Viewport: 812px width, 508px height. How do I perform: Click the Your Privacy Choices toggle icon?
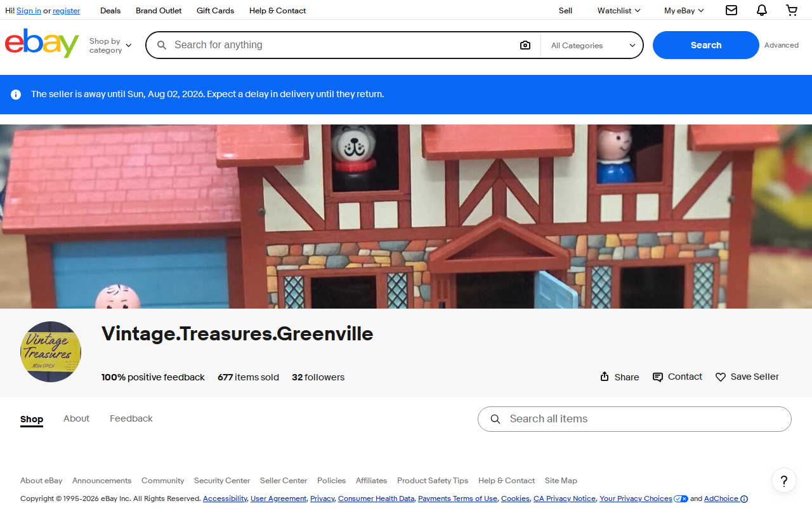(681, 498)
